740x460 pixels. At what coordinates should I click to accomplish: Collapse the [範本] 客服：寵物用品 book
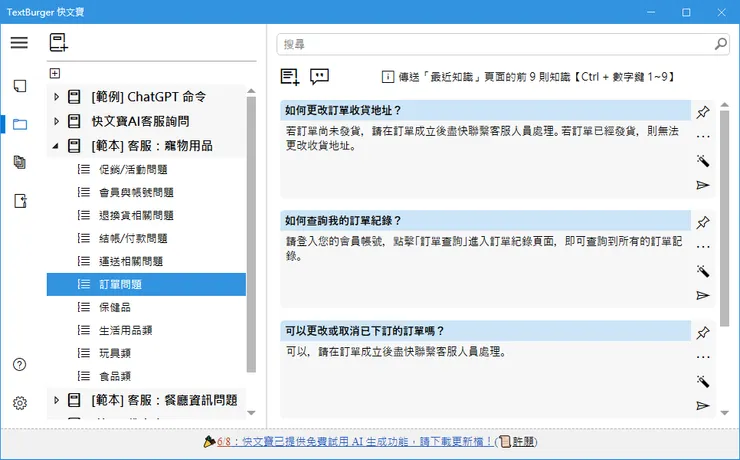[x=56, y=146]
